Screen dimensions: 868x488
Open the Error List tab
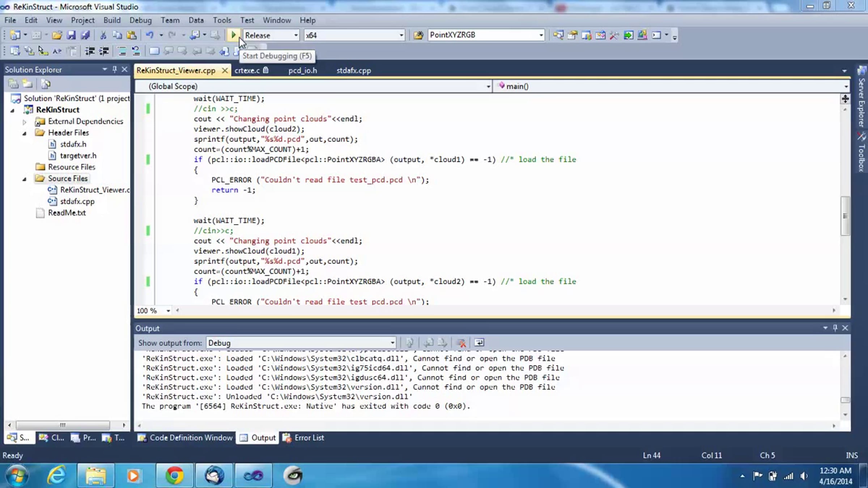pos(304,438)
